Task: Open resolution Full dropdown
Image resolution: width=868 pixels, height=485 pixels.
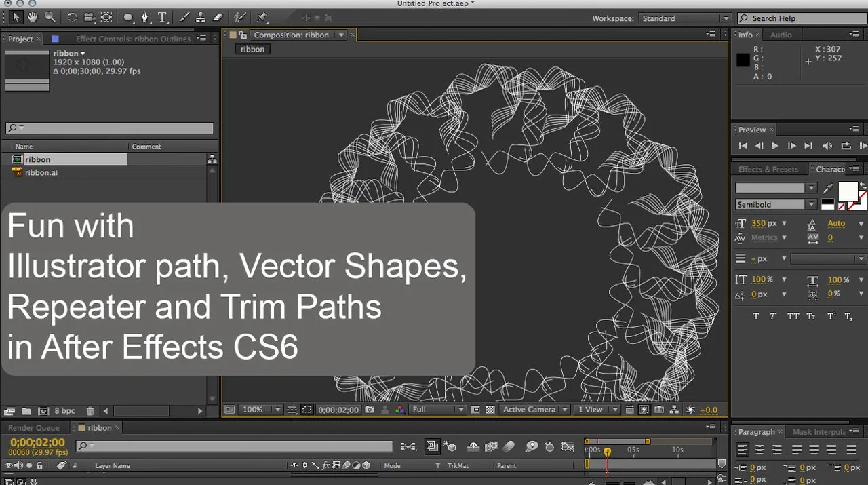Action: click(x=437, y=410)
